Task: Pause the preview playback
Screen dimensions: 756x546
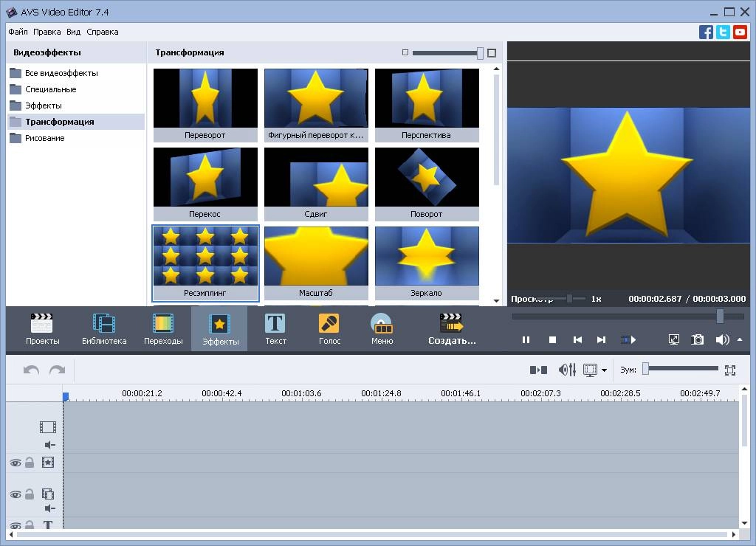Action: coord(526,339)
